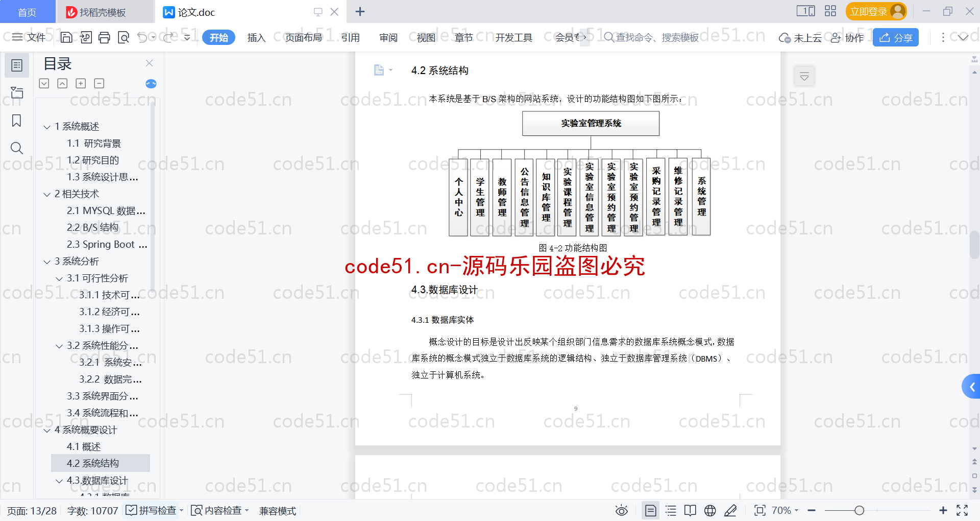Click the document vertical scrollbar thumb

pyautogui.click(x=974, y=245)
